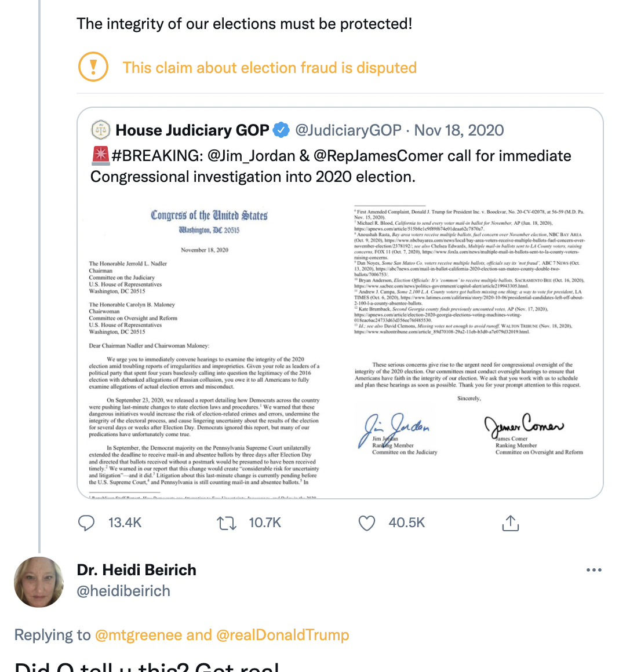Open the share tweet icon
This screenshot has height=672, width=619.
click(x=510, y=523)
